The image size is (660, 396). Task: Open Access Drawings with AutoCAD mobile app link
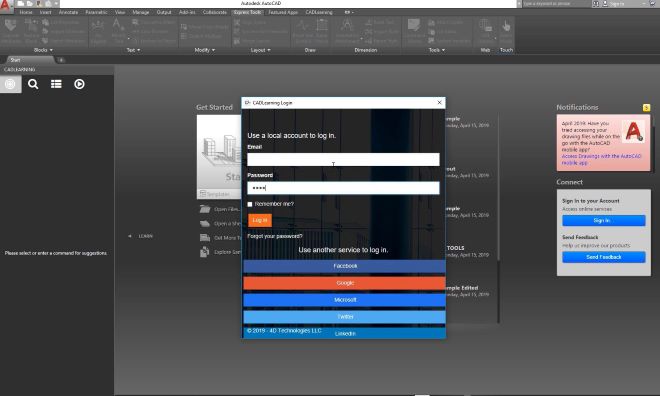point(601,159)
